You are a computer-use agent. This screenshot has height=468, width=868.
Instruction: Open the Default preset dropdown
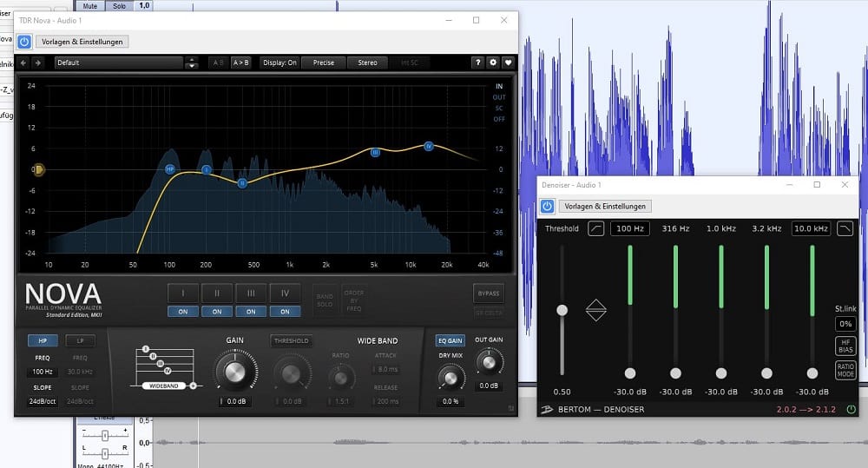tap(118, 63)
